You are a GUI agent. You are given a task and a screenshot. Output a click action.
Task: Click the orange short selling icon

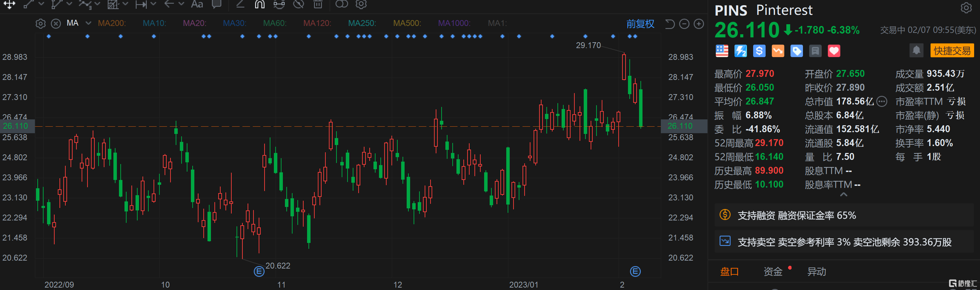click(x=778, y=51)
